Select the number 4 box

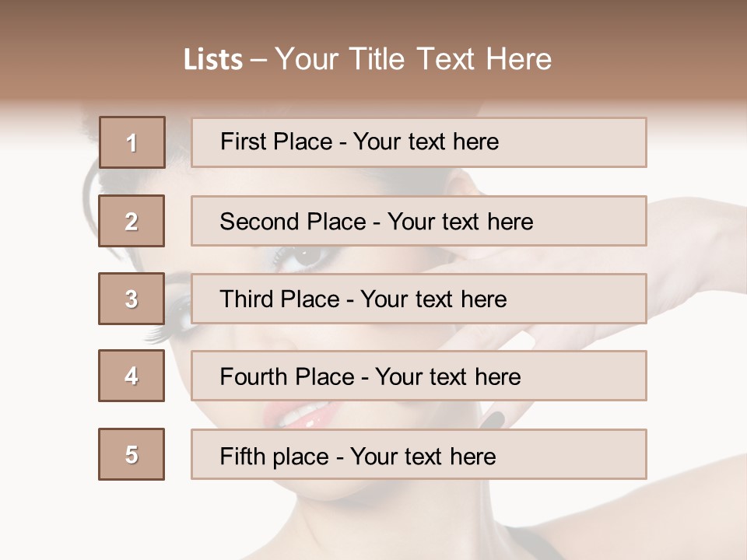132,376
